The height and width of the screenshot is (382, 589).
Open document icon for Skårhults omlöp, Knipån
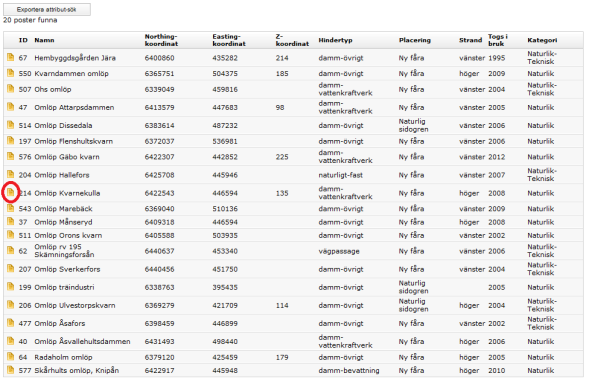11,370
